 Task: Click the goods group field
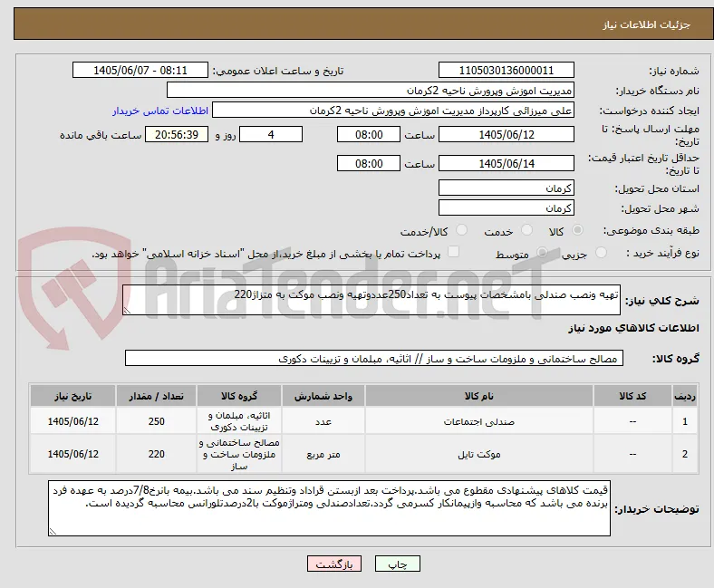pyautogui.click(x=374, y=359)
